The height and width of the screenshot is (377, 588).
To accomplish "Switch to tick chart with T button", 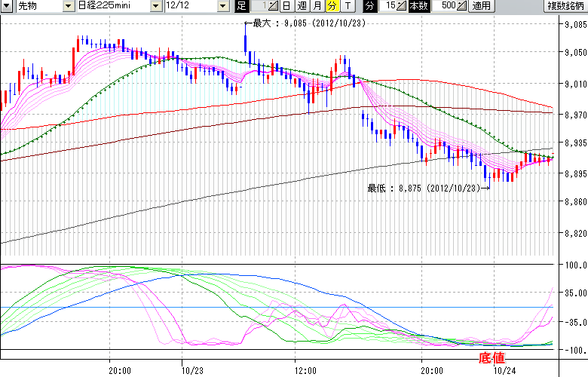I will 347,6.
